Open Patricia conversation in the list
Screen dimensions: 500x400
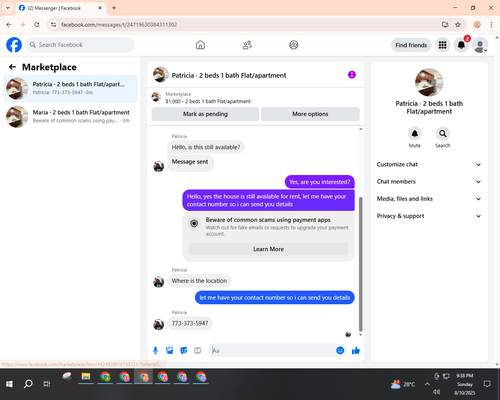pyautogui.click(x=70, y=88)
